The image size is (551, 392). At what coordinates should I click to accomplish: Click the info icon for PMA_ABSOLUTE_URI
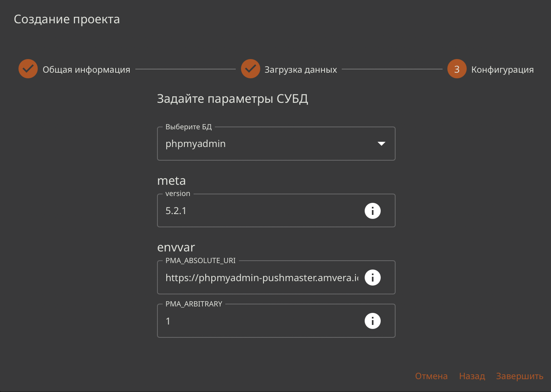pos(373,278)
